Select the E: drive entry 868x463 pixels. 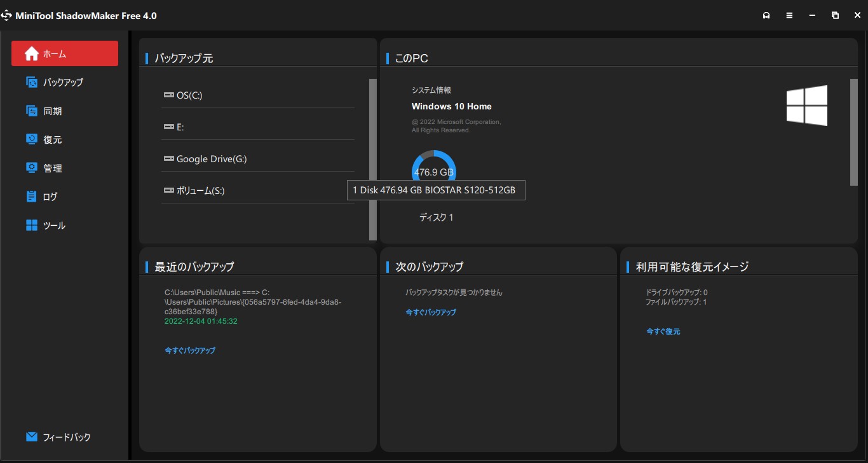(180, 127)
